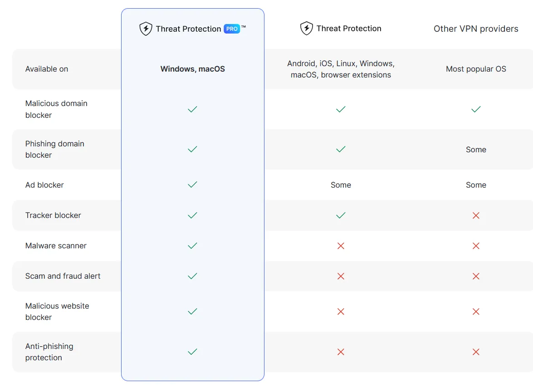Click the Windows, macOS text in the Pro column

[x=192, y=69]
